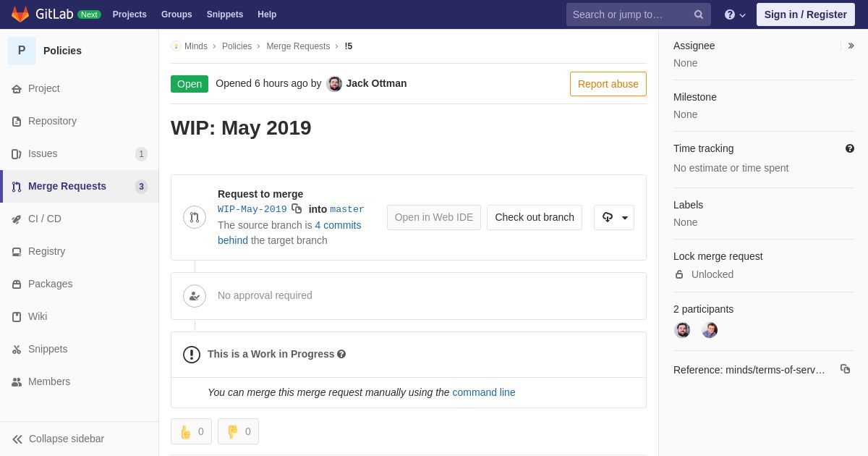Show help for Work in Progress
This screenshot has width=868, height=456.
[x=341, y=354]
